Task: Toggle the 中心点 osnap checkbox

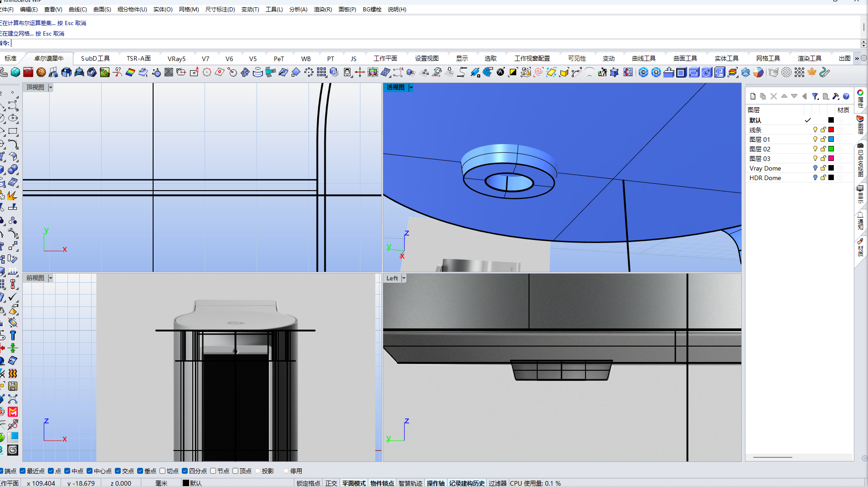Action: [90, 471]
